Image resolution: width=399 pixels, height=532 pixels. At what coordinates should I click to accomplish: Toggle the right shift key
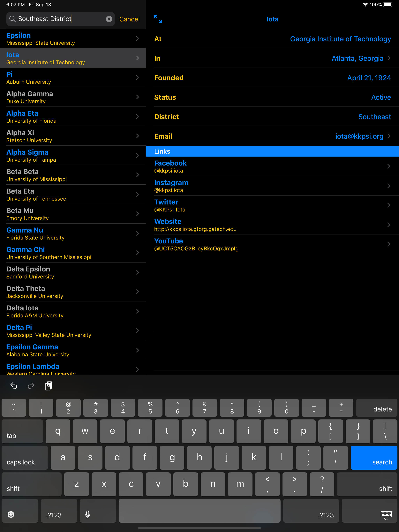coord(367,484)
